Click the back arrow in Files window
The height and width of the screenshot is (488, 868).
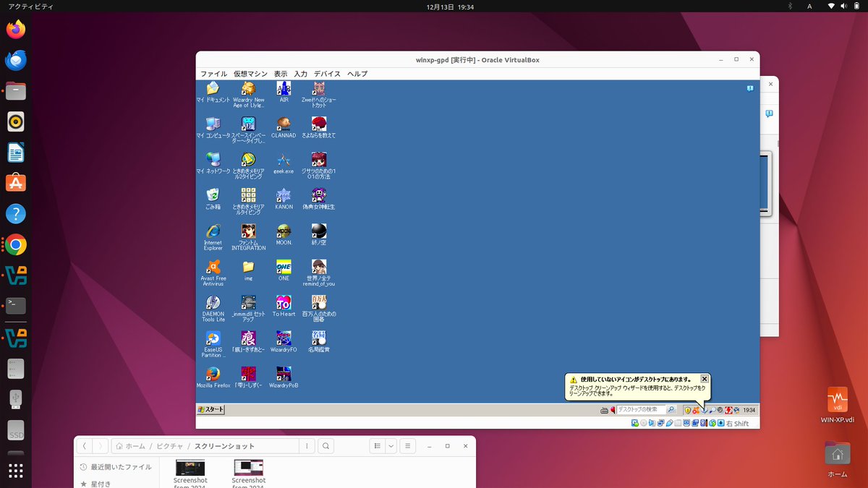click(x=85, y=446)
